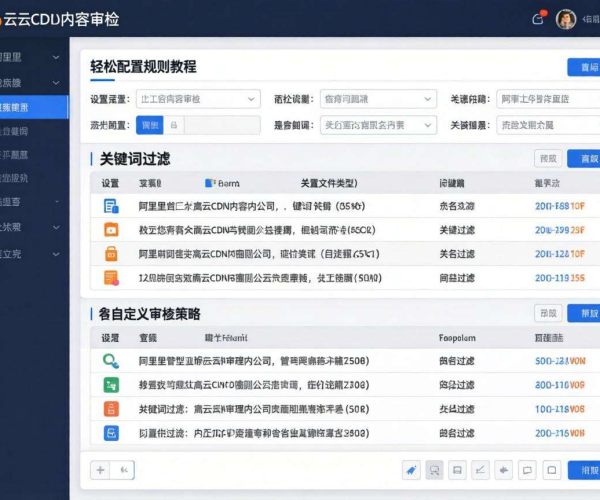Open the sidebar item directly below the highlighted one

point(15,131)
